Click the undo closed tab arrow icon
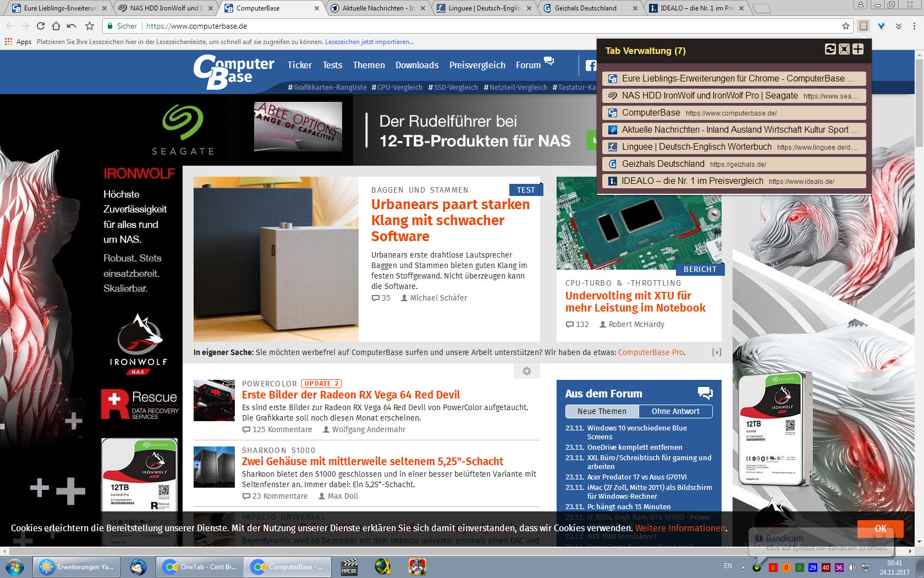The width and height of the screenshot is (924, 578). (71, 26)
